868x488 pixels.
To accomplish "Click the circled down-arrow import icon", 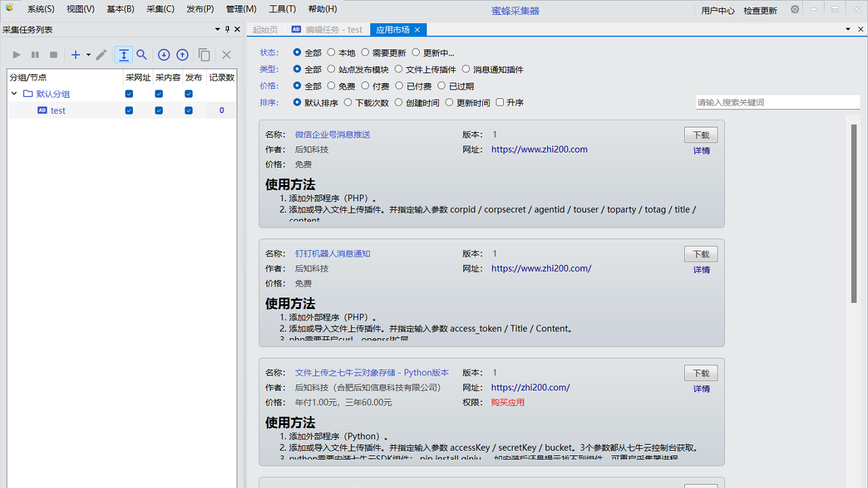I will pos(163,55).
